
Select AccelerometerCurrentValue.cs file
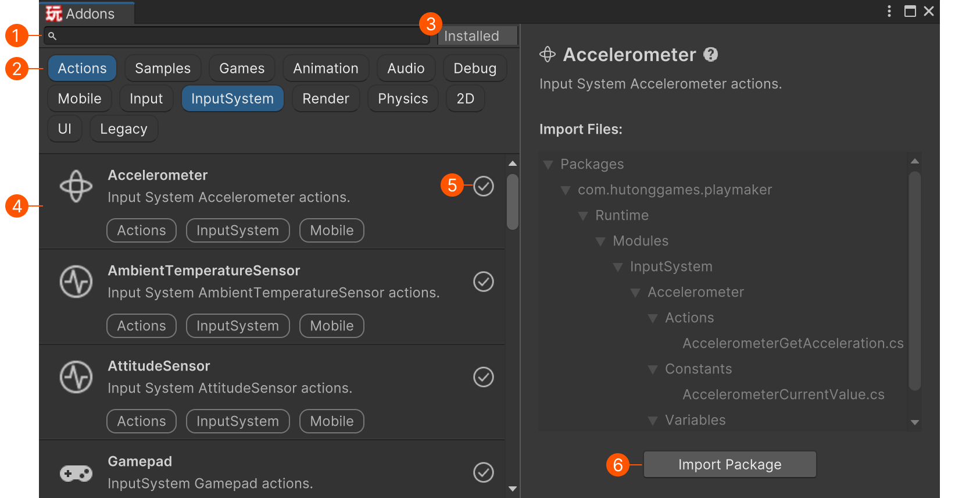pyautogui.click(x=784, y=394)
